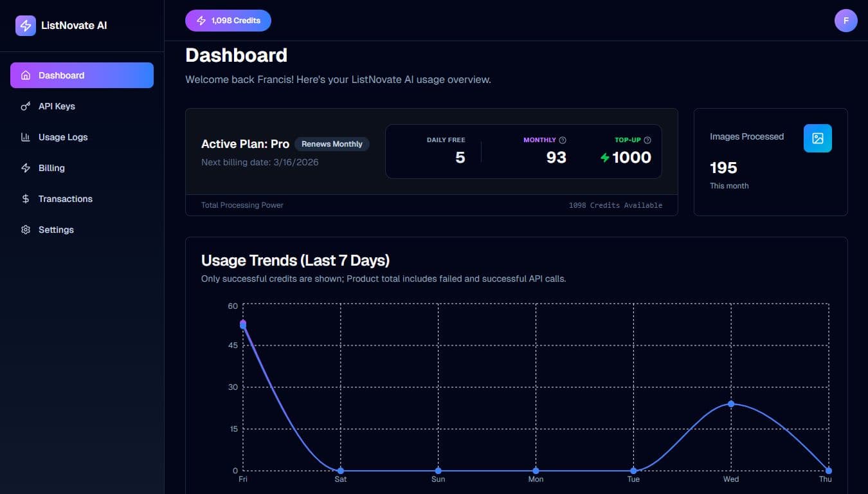Navigate to the API Keys page
The image size is (868, 494).
(58, 106)
